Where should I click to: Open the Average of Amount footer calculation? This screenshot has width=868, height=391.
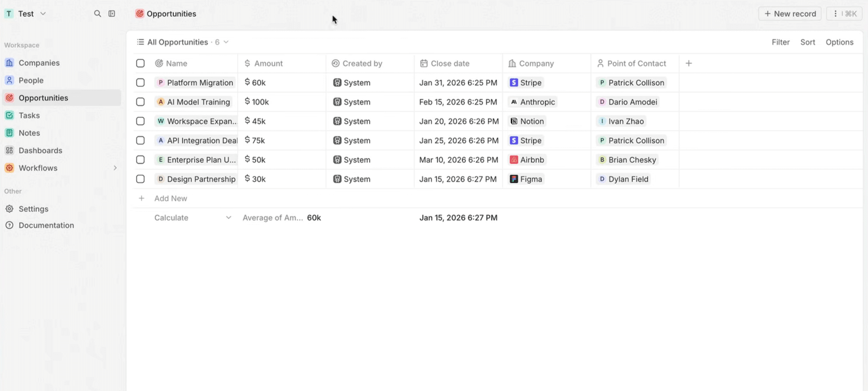(x=282, y=217)
